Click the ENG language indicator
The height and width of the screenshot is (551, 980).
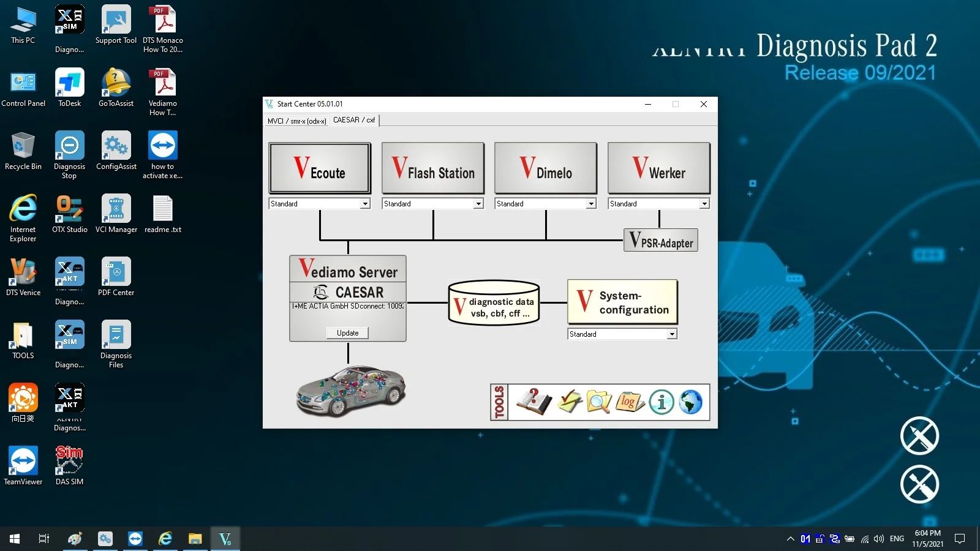click(897, 539)
